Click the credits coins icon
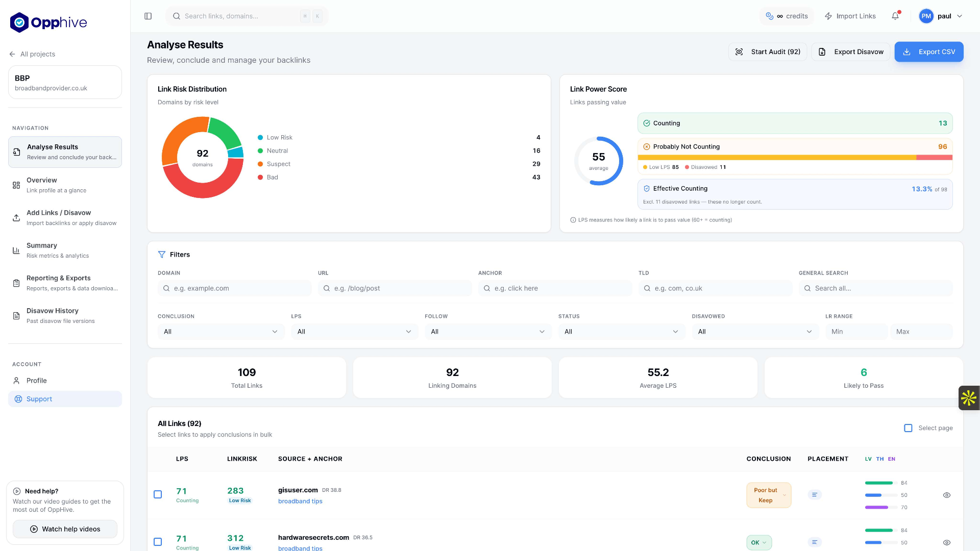Image resolution: width=980 pixels, height=551 pixels. (x=770, y=16)
